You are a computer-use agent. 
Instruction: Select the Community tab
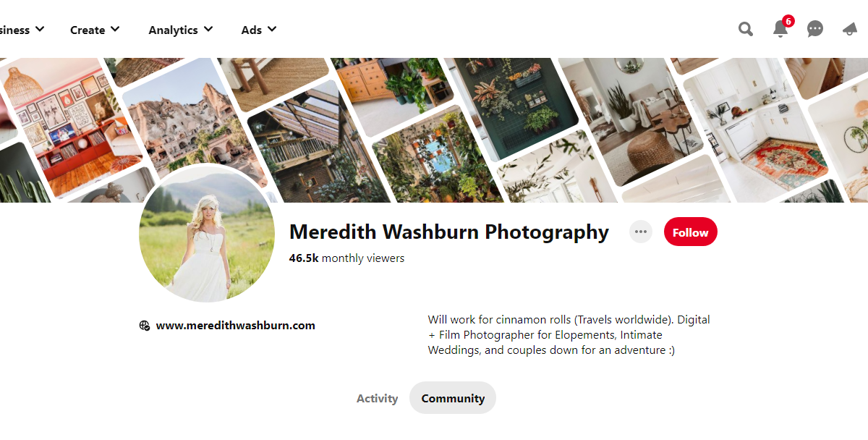click(453, 398)
